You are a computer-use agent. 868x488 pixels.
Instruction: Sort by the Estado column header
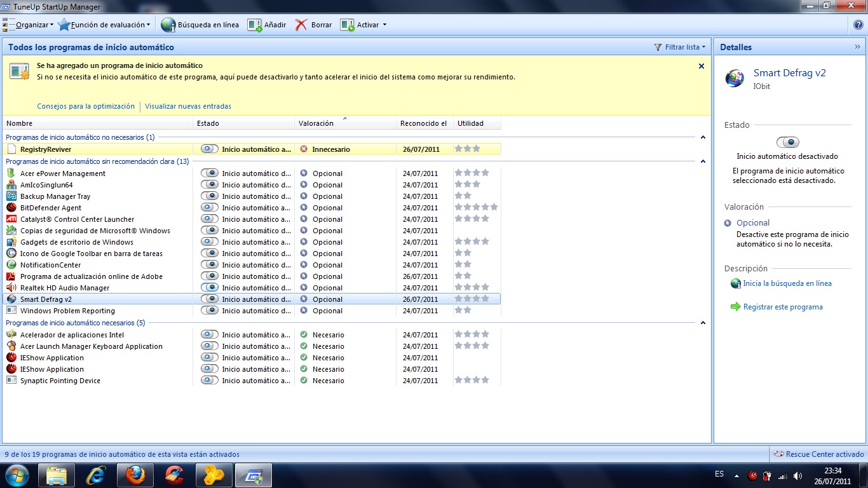(x=244, y=123)
